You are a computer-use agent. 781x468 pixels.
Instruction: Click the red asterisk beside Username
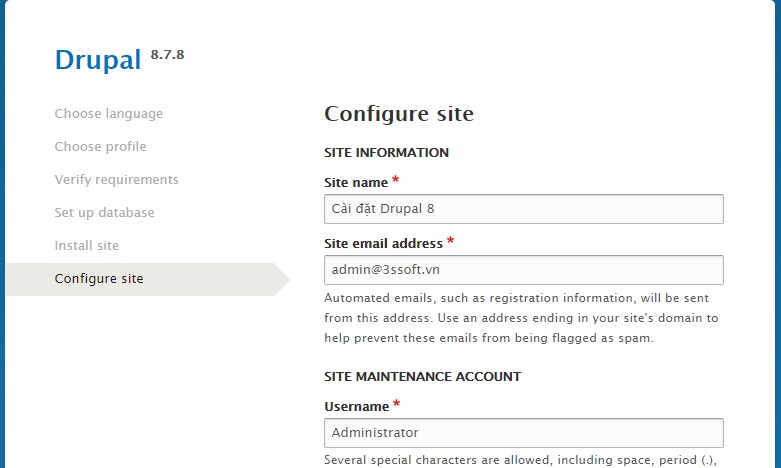(x=396, y=404)
